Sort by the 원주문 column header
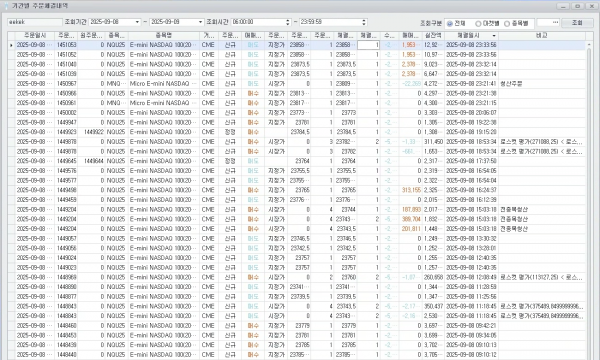This screenshot has width=600, height=360. coord(91,36)
